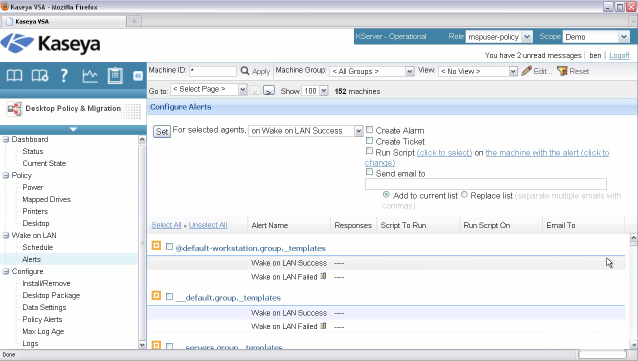This screenshot has width=638, height=361.
Task: Open the Select Page dropdown
Action: coord(209,89)
